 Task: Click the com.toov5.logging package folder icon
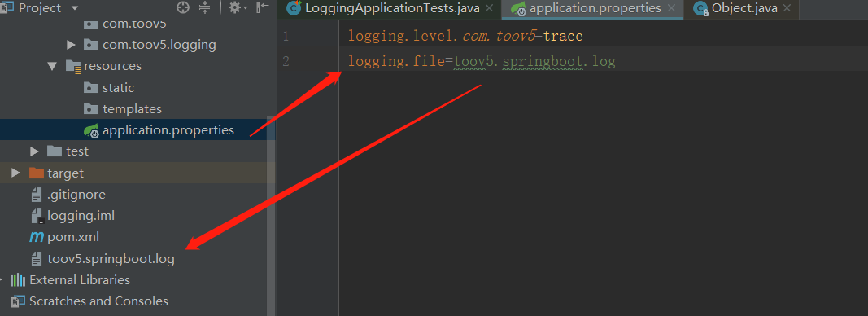click(x=91, y=44)
